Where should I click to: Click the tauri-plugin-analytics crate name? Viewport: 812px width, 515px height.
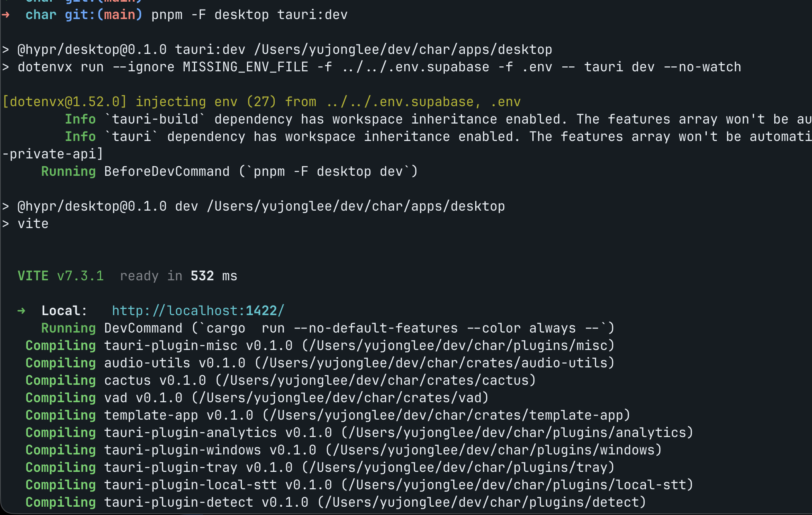(190, 432)
